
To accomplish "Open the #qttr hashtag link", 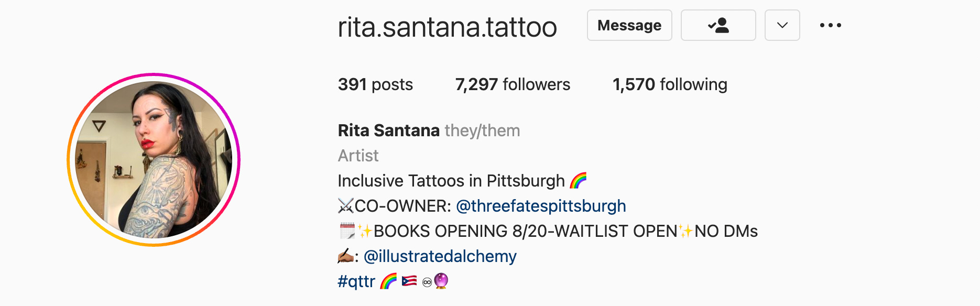I will 356,281.
